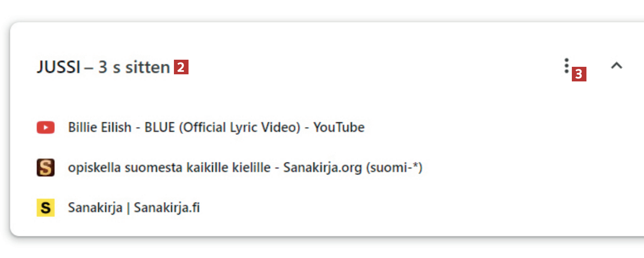Click the yellow Sanakirja.fi favicon
The height and width of the screenshot is (258, 644).
click(45, 208)
